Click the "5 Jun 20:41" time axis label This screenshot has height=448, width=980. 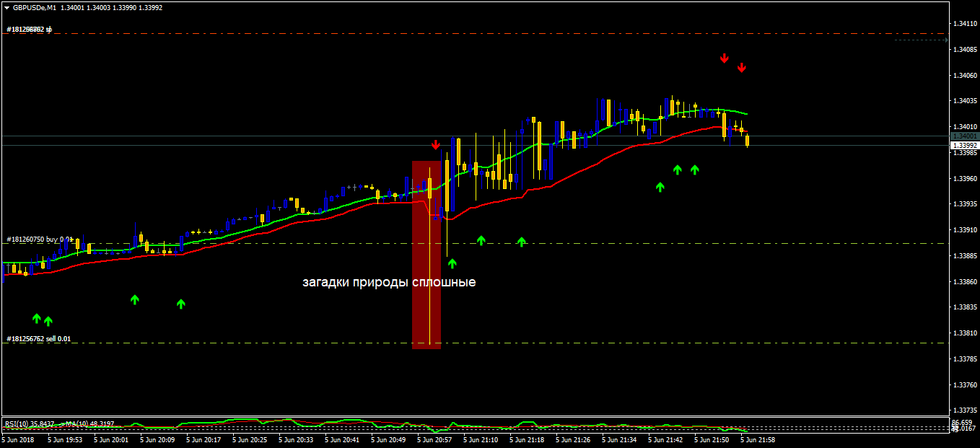pyautogui.click(x=342, y=439)
